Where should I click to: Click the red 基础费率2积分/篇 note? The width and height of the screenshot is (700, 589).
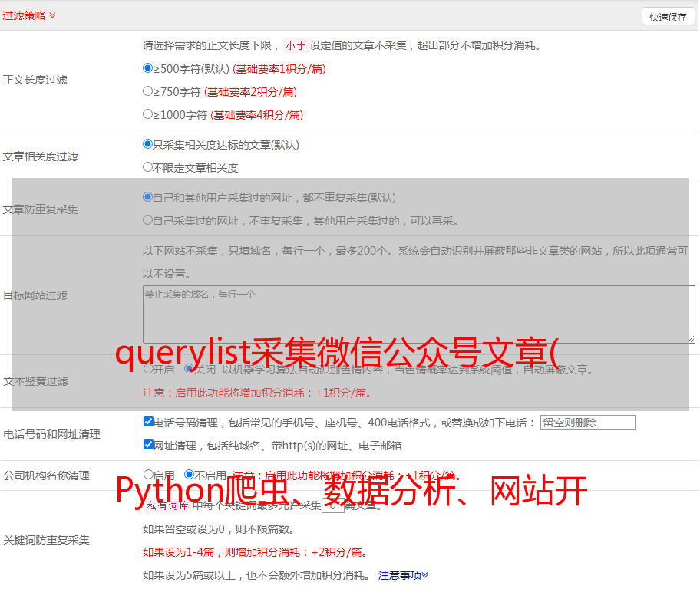250,92
